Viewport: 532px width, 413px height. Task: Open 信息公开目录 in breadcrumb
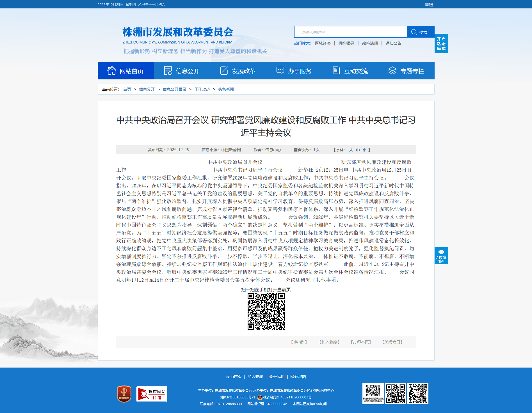tap(174, 89)
